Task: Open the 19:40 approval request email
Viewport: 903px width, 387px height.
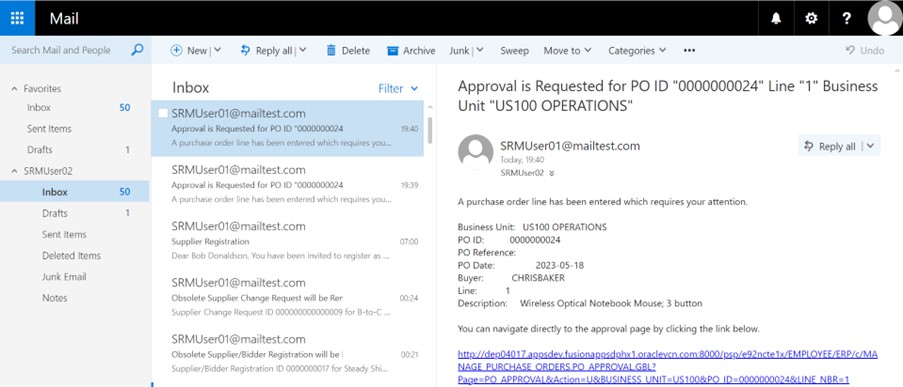Action: coord(287,128)
